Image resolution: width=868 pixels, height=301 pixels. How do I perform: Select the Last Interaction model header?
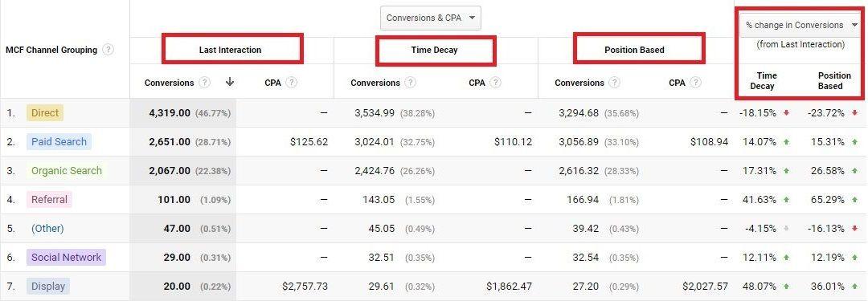click(x=231, y=50)
